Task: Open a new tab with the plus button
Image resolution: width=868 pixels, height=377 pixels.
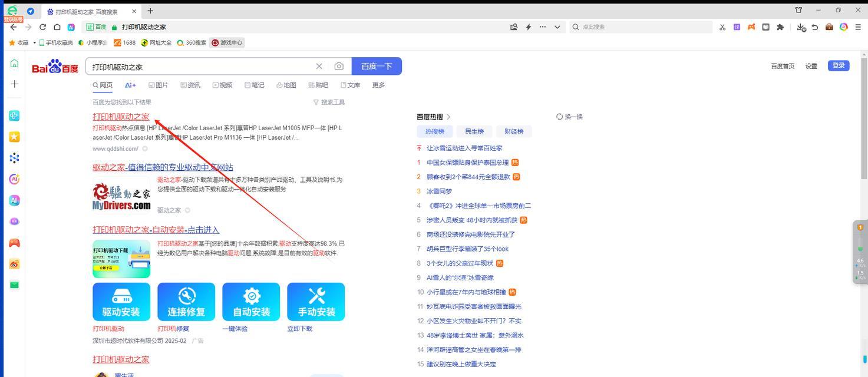Action: coord(150,11)
